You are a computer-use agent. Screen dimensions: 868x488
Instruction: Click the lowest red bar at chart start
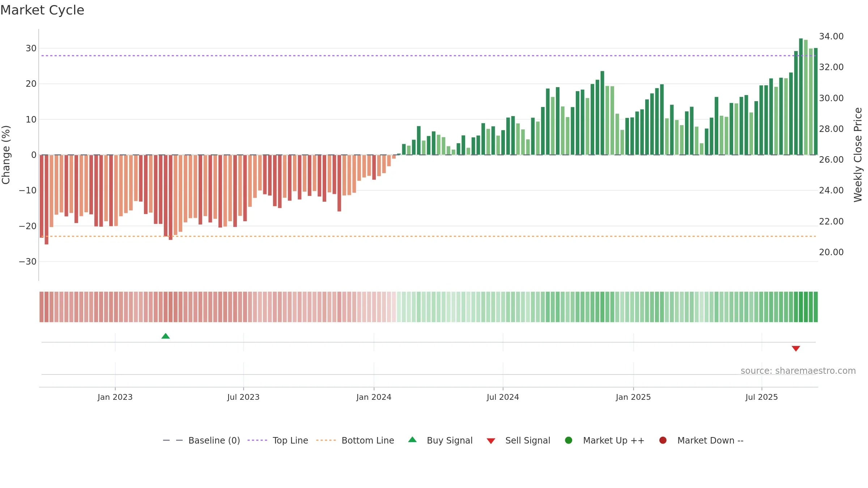(x=46, y=200)
